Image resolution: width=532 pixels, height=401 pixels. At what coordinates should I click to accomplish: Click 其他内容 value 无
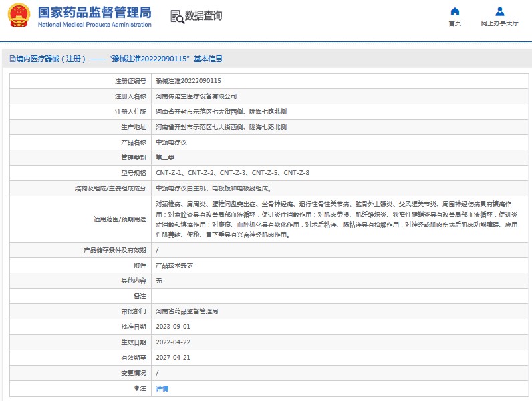pyautogui.click(x=159, y=281)
